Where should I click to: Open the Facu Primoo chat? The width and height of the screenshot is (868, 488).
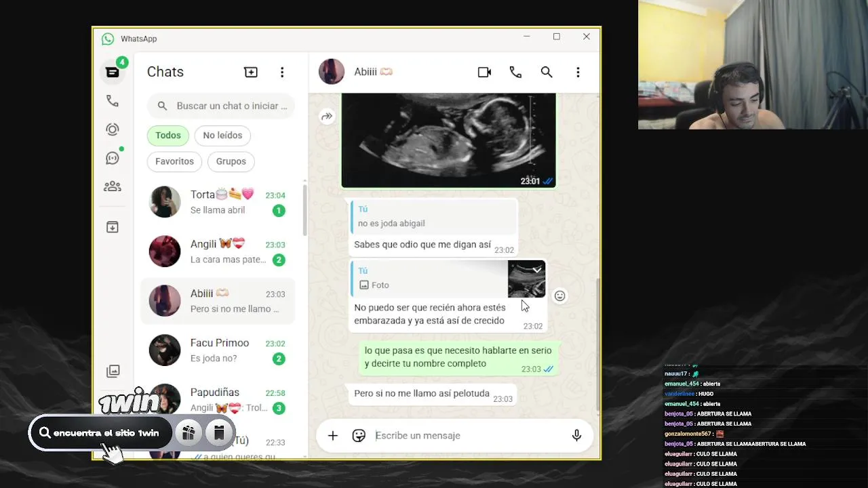tap(218, 350)
